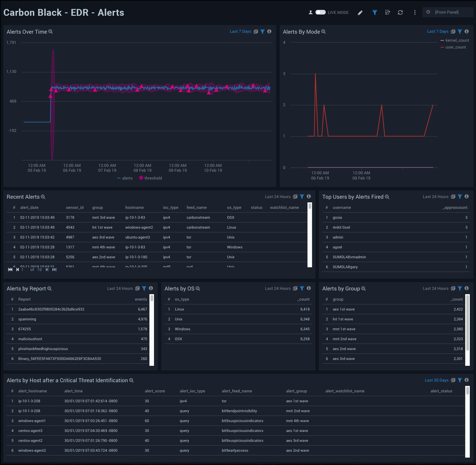
Task: Zoom into the Alerts Over Time panel
Action: tap(51, 32)
